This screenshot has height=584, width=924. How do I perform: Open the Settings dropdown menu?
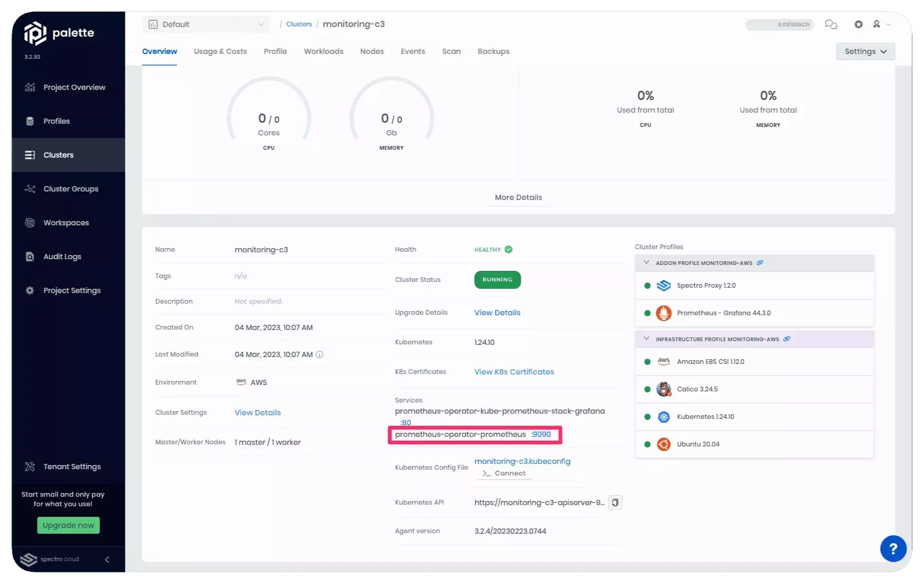[865, 51]
